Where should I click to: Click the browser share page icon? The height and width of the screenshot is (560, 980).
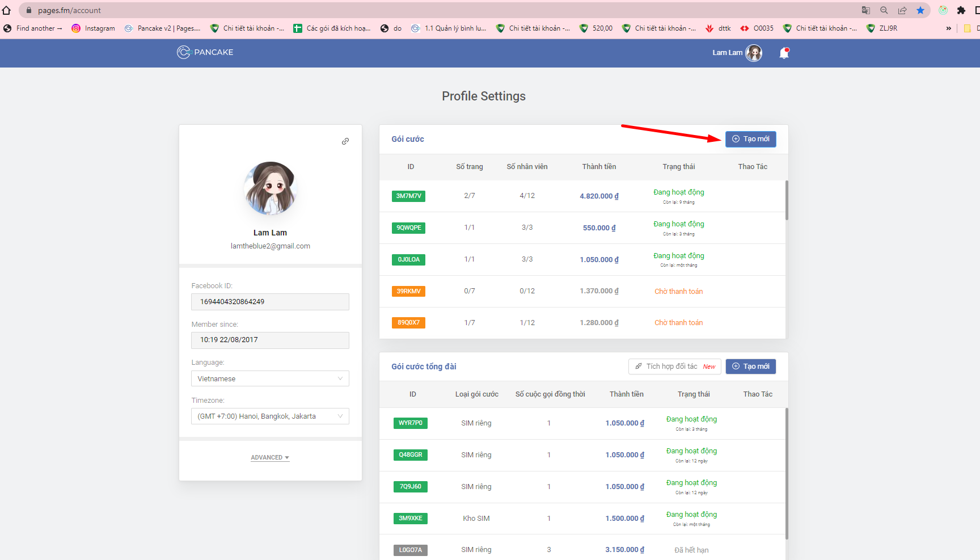(902, 10)
